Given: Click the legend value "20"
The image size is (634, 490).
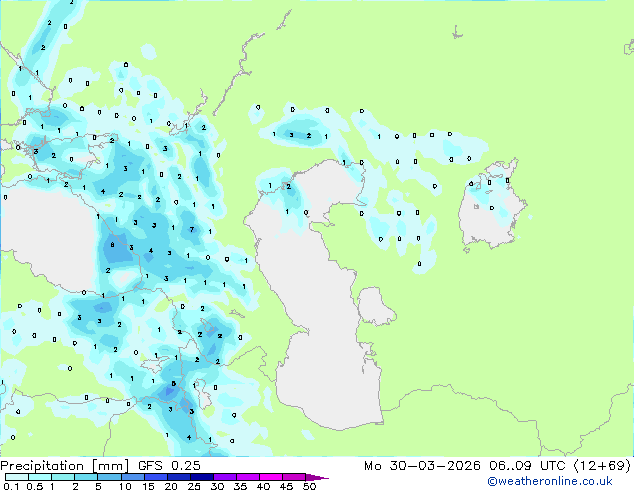Looking at the screenshot, I should point(171,486).
